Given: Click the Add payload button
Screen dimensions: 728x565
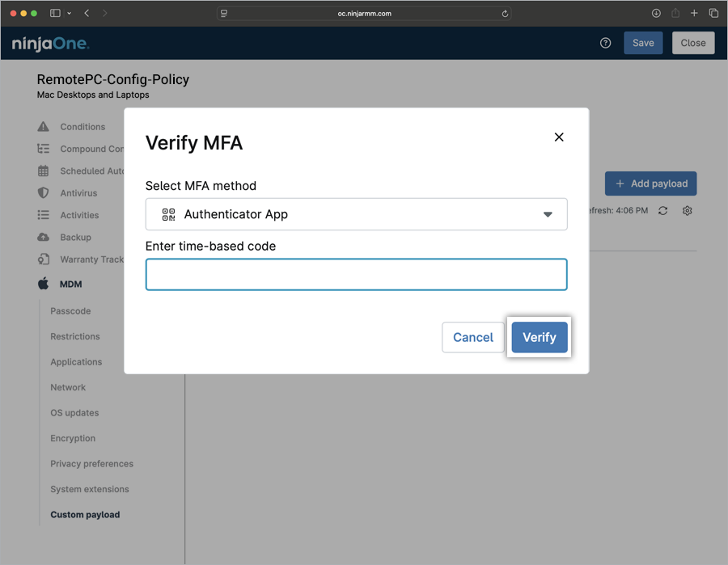Looking at the screenshot, I should 650,183.
